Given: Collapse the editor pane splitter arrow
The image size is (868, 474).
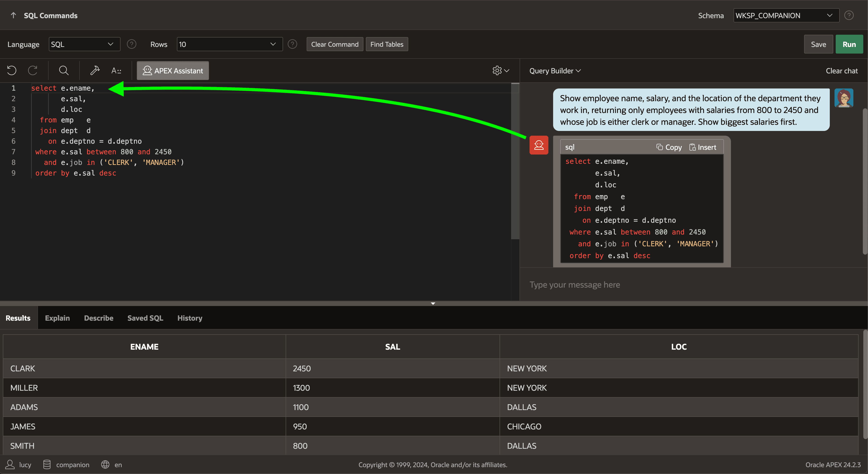Looking at the screenshot, I should 433,303.
